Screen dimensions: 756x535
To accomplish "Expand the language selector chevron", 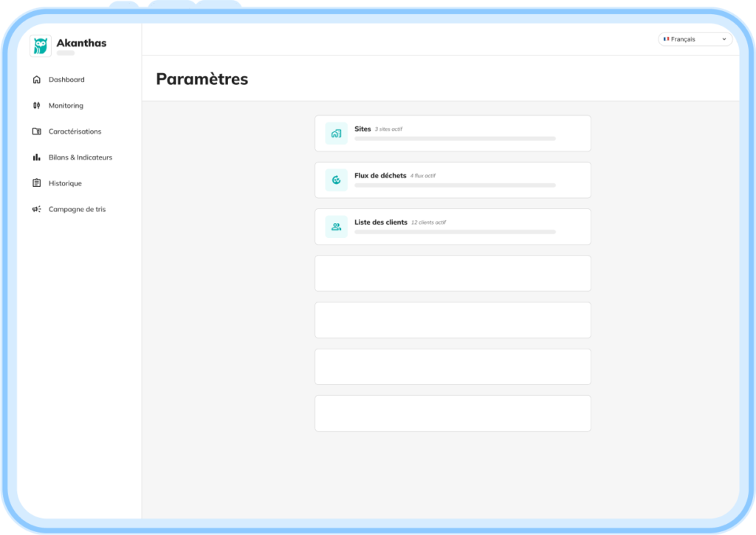I will pyautogui.click(x=724, y=39).
